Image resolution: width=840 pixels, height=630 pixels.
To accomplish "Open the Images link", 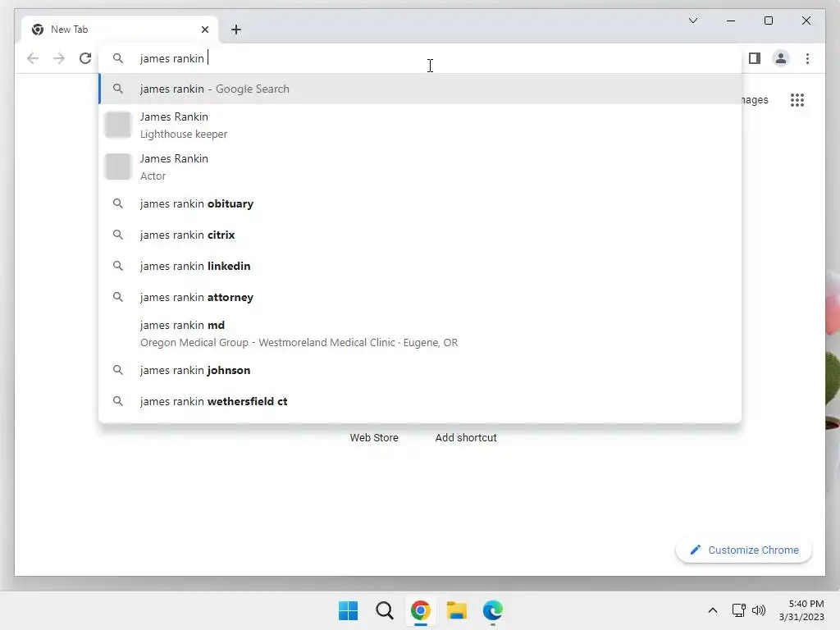I will [755, 99].
